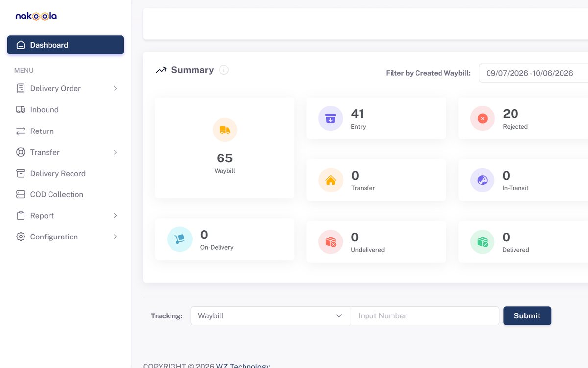Viewport: 588px width, 368px height.
Task: Click the red Rejected cross icon
Action: coord(483,119)
